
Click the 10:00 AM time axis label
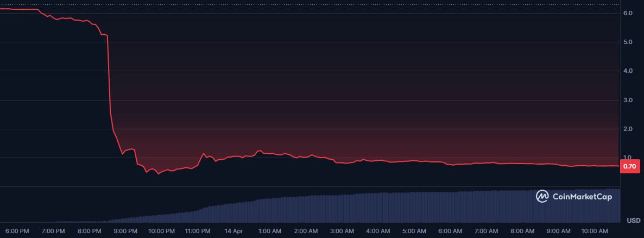[x=595, y=231]
